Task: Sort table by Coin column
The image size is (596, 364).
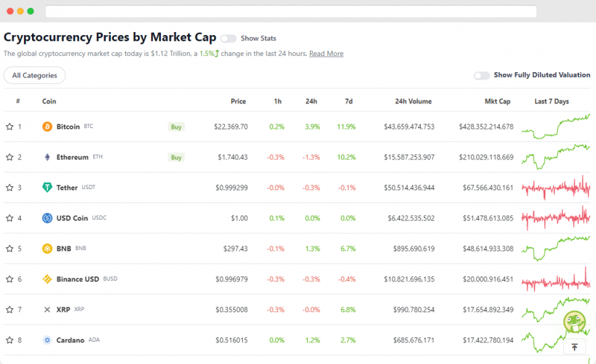Action: point(49,101)
